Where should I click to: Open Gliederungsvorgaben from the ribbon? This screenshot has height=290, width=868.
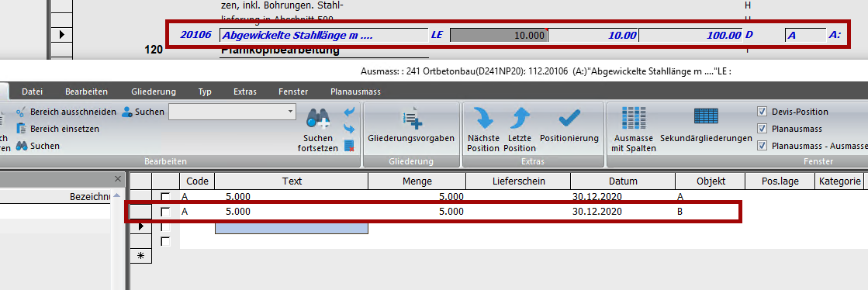pos(411,127)
